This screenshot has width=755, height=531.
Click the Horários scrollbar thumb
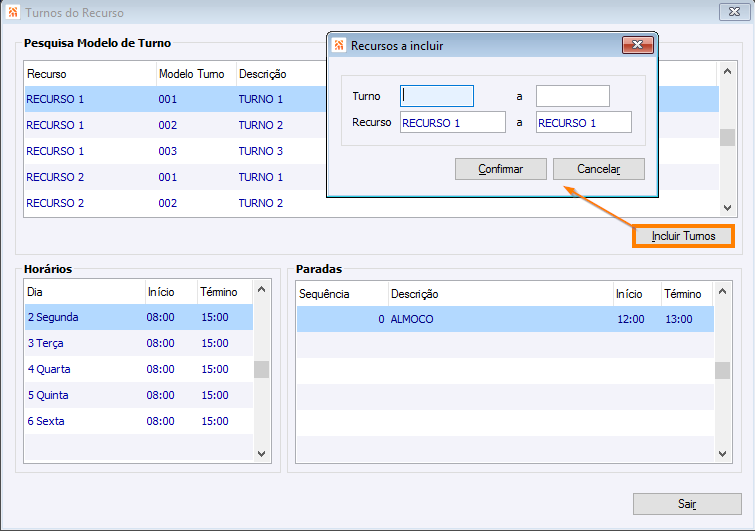261,370
